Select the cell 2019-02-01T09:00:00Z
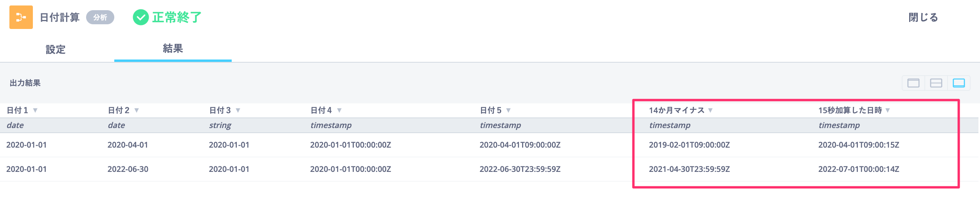The height and width of the screenshot is (222, 980). pos(689,145)
